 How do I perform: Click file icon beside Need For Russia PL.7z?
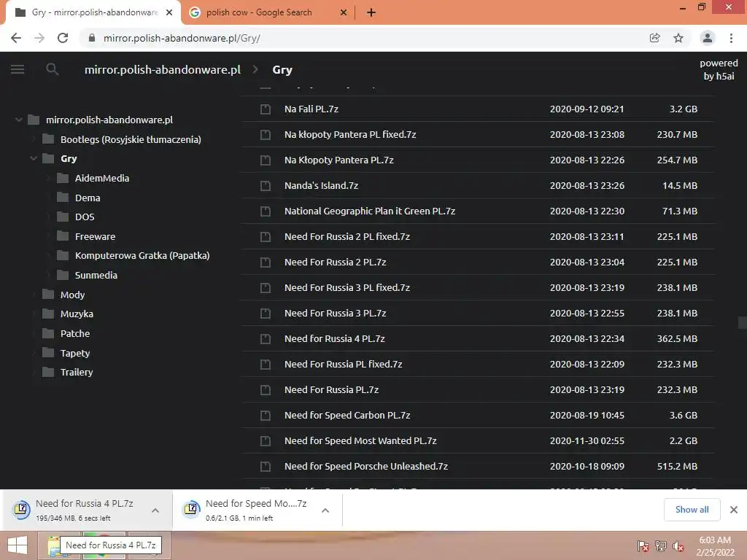point(266,390)
